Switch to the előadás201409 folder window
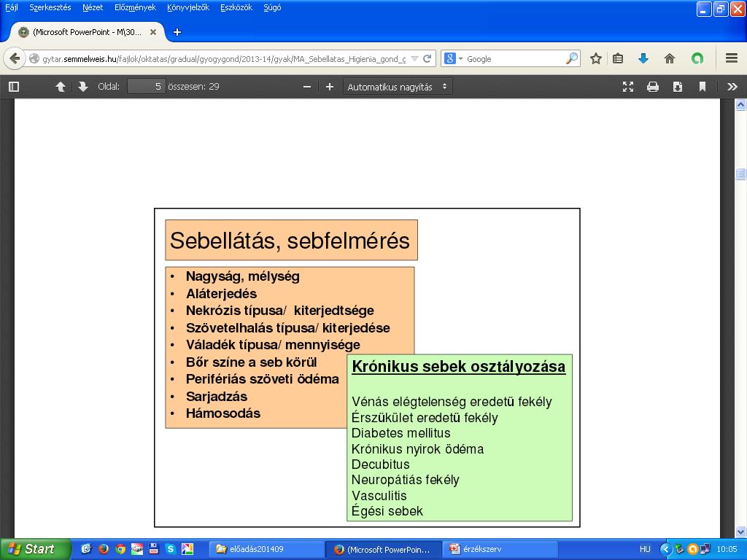Screen dimensions: 747x560 [266, 549]
